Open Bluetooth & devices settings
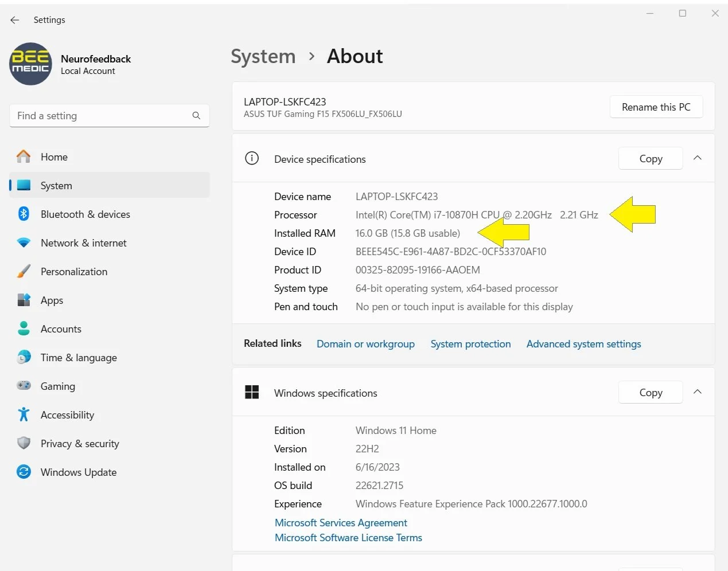728x571 pixels. [x=109, y=214]
